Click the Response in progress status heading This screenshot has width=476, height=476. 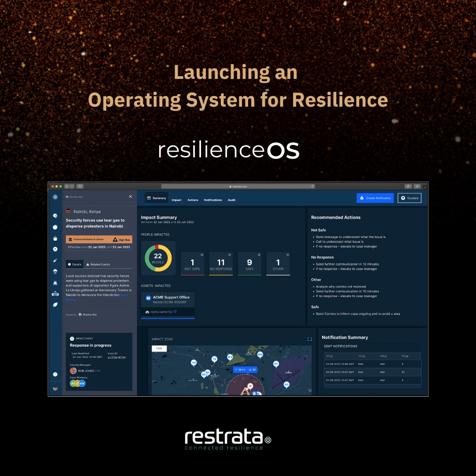pyautogui.click(x=90, y=345)
